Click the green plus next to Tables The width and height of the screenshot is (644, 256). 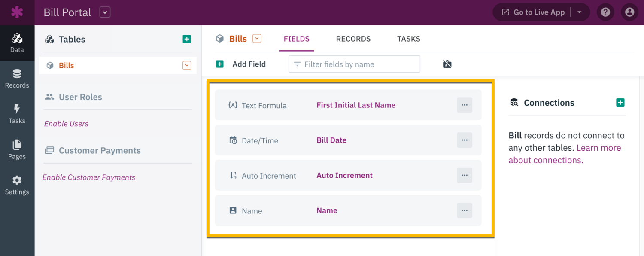point(187,39)
